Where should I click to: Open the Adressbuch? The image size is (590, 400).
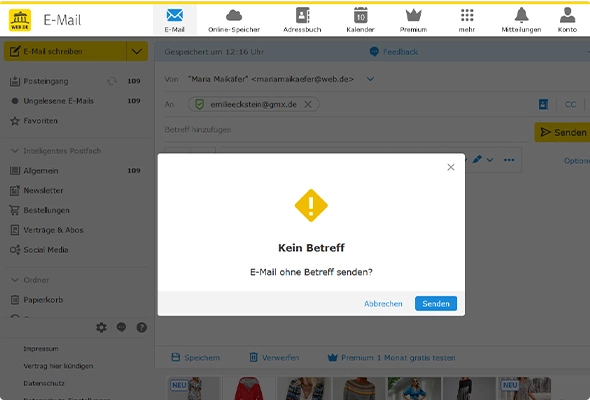(x=302, y=20)
